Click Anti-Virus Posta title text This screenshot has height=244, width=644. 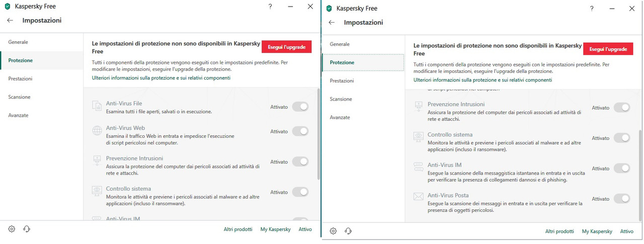(448, 195)
